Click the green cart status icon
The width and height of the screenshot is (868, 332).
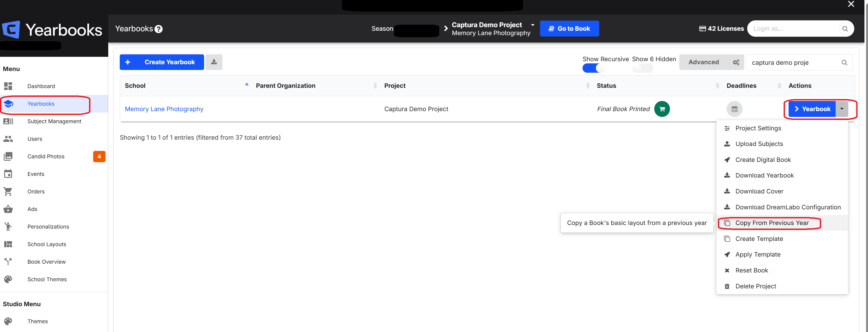[662, 109]
